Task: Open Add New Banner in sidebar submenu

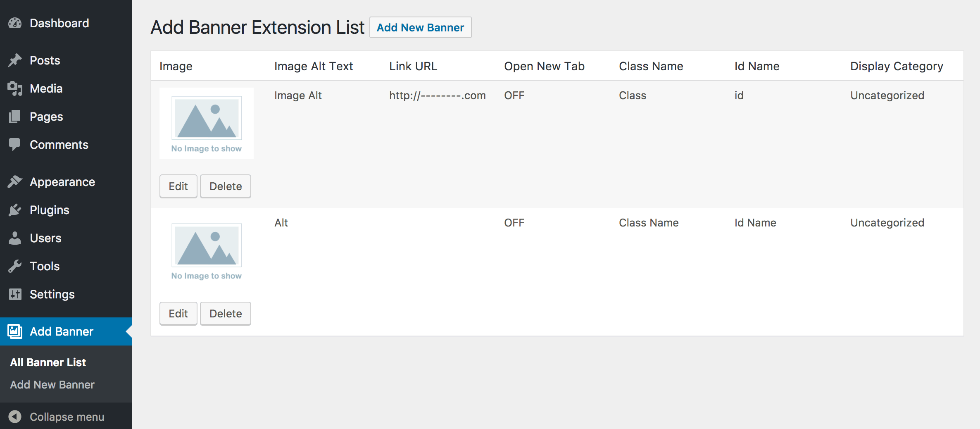Action: pos(52,385)
